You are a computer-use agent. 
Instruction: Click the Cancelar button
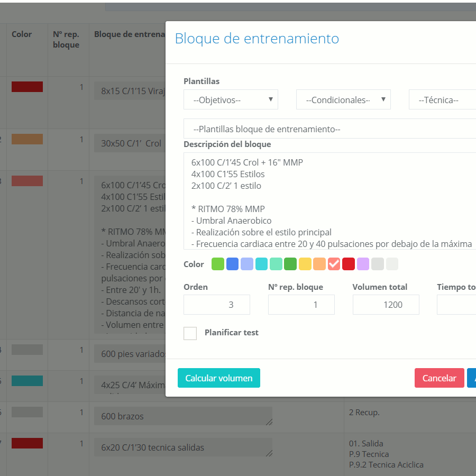pyautogui.click(x=440, y=378)
